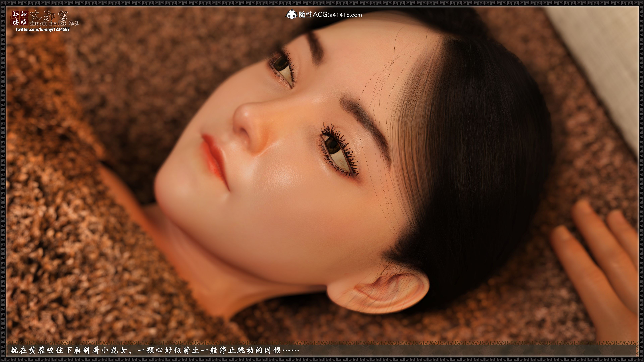Open the a41415.com website text

point(345,15)
